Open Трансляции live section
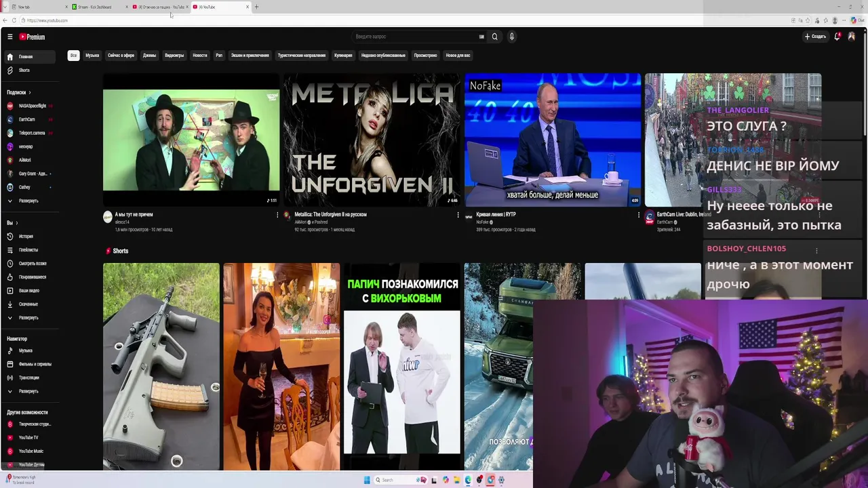Image resolution: width=868 pixels, height=488 pixels. click(x=28, y=378)
